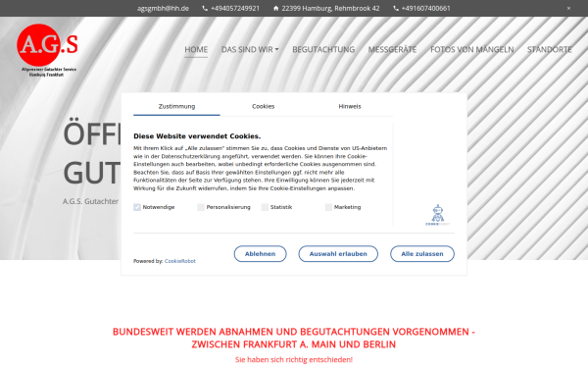
Task: Switch to the Hinweis tab
Action: (350, 107)
